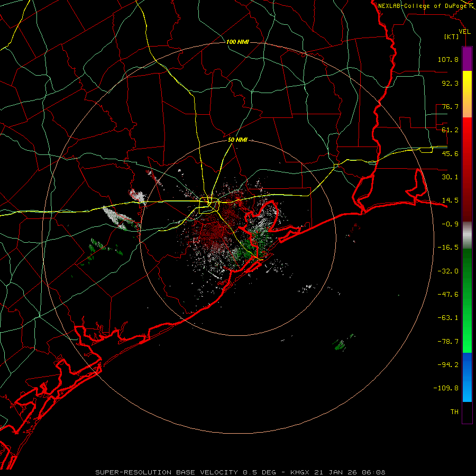Click the 76.7 velocity scale value
Viewport: 476px width, 476px height.
click(450, 106)
